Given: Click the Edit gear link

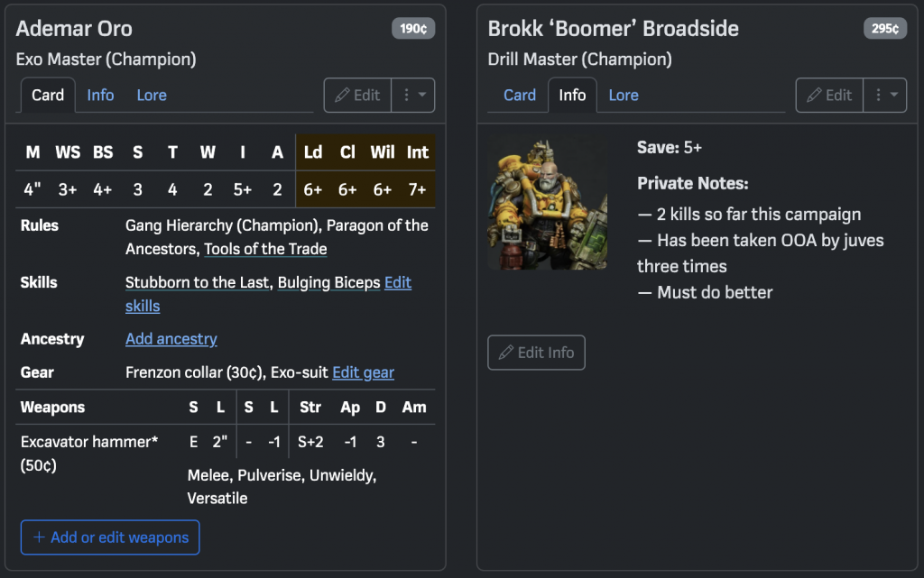Looking at the screenshot, I should point(363,372).
